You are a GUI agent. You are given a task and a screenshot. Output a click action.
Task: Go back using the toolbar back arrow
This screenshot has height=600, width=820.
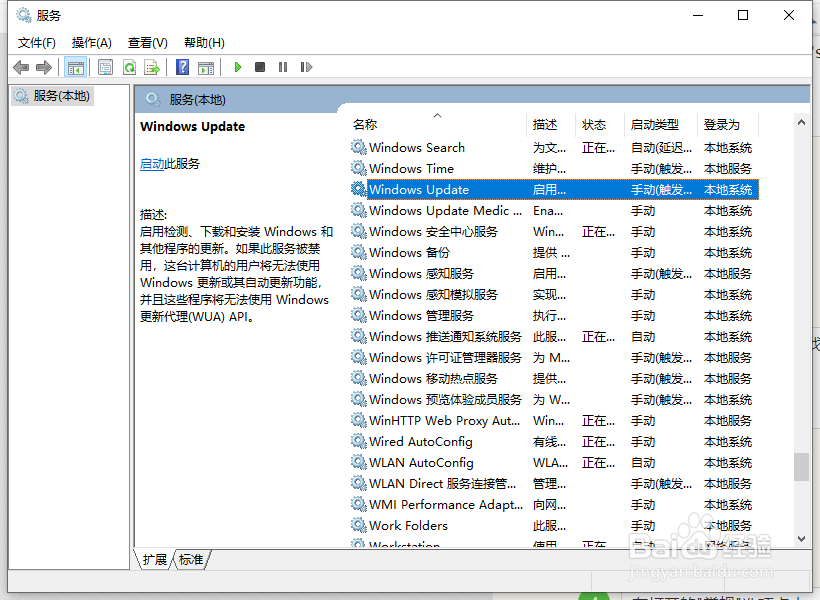tap(21, 67)
